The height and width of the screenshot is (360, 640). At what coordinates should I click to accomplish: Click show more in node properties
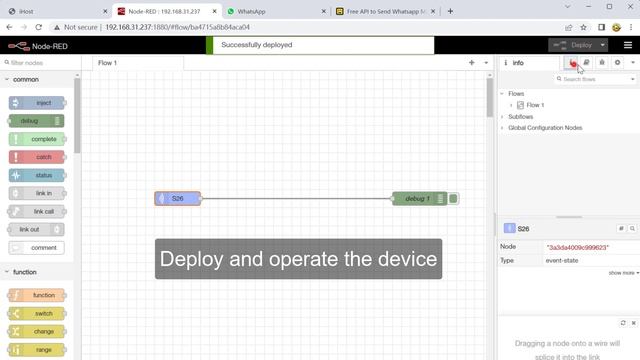pyautogui.click(x=623, y=273)
